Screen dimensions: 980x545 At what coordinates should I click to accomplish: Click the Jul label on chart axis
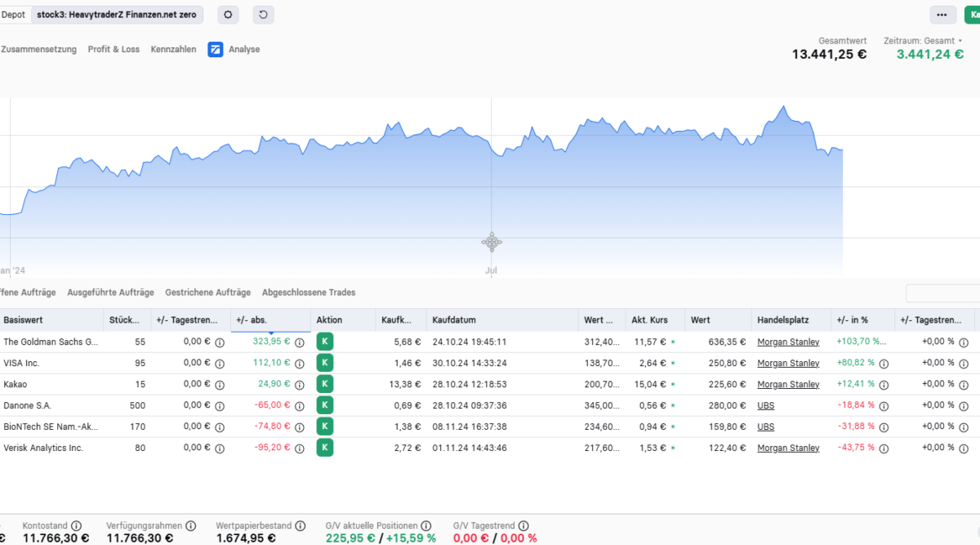(x=491, y=270)
